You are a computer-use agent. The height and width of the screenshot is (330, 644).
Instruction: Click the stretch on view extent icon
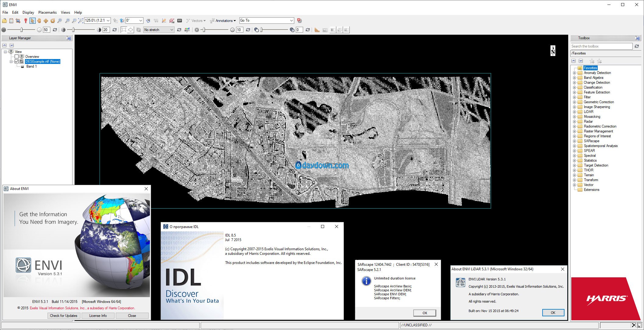click(x=131, y=30)
